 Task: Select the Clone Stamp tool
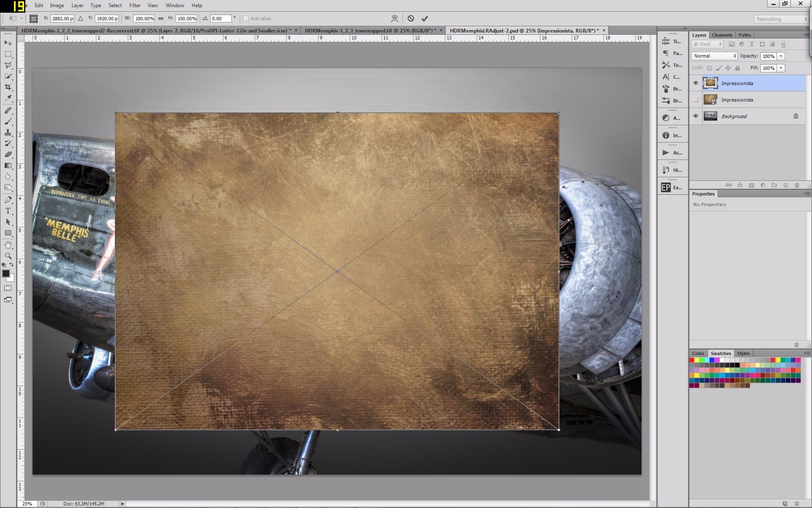pyautogui.click(x=8, y=133)
